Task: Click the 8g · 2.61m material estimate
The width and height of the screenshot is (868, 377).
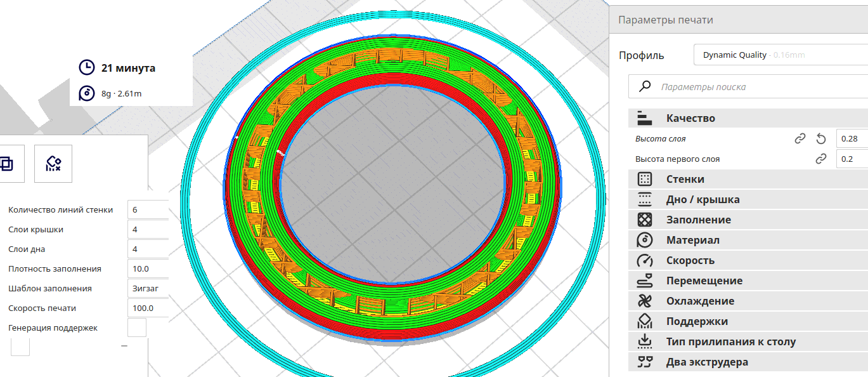Action: [x=121, y=93]
